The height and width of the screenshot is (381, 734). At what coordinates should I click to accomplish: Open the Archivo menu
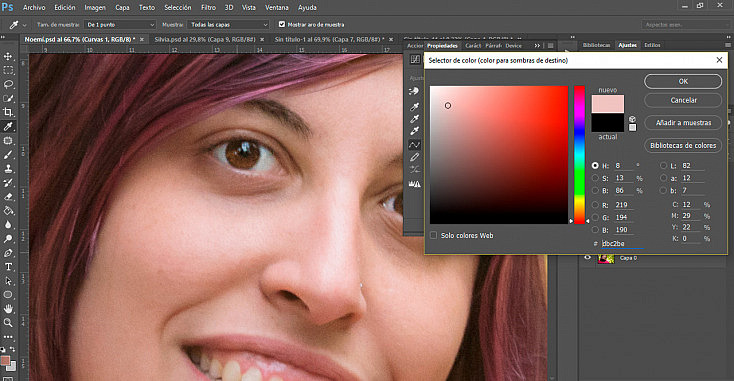click(34, 7)
